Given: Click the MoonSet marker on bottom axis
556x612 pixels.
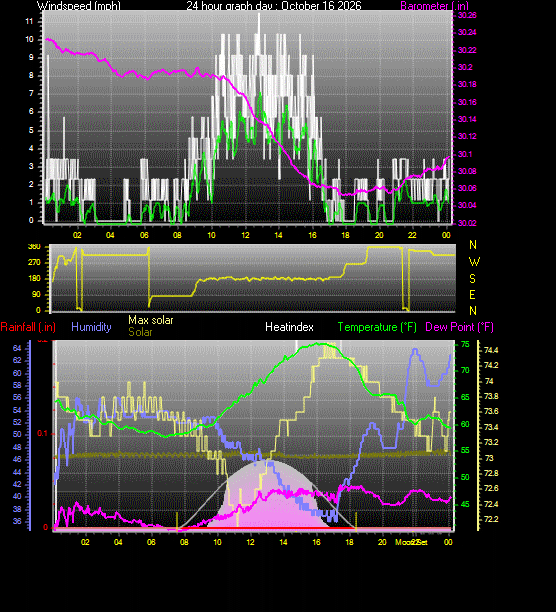Looking at the screenshot, I should tap(411, 542).
